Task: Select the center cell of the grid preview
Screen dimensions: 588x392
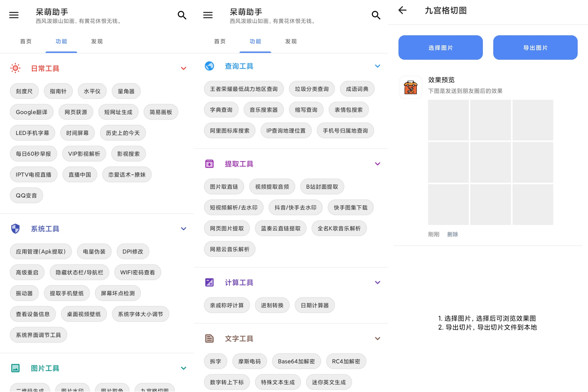Action: (490, 162)
